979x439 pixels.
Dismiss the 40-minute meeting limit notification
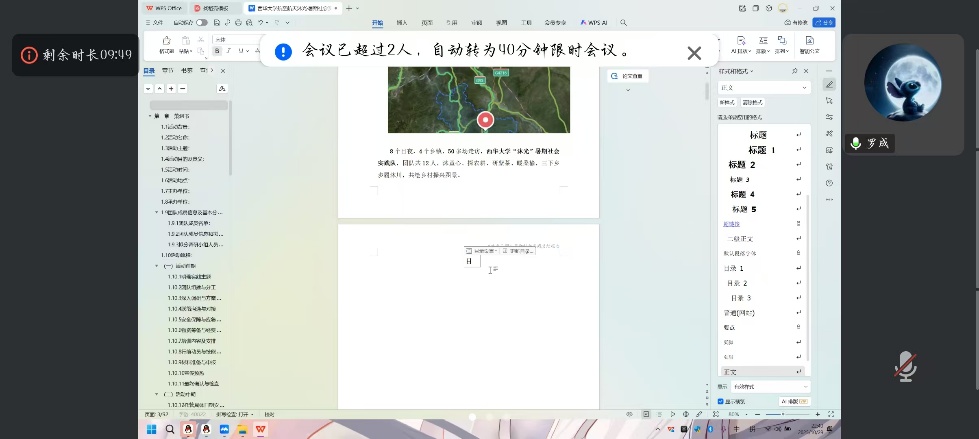coord(694,53)
